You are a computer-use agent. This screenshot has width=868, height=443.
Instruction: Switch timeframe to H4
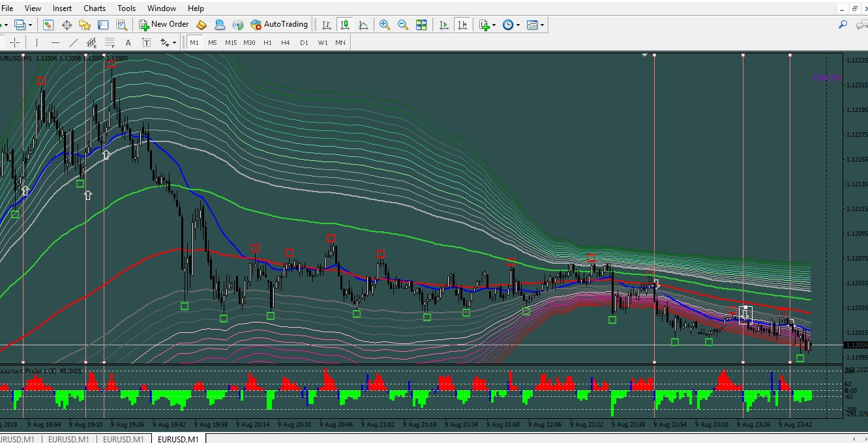(x=286, y=43)
